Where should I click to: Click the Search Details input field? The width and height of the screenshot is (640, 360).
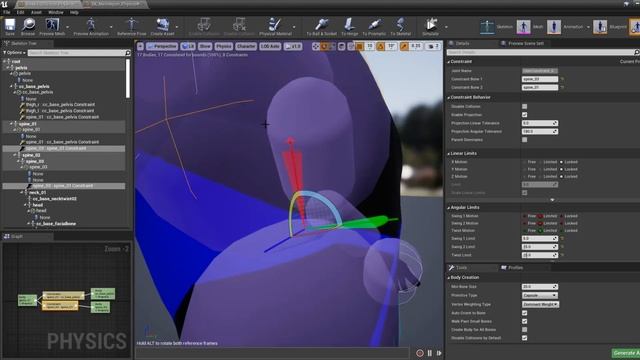tap(541, 52)
